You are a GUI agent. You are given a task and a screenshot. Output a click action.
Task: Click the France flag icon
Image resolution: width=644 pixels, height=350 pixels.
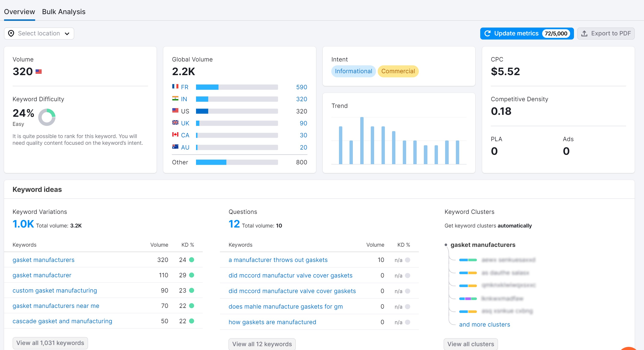[175, 87]
